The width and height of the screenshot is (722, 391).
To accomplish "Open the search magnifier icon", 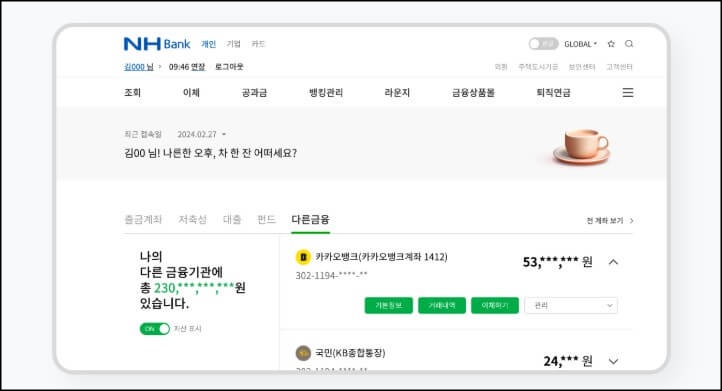I will (629, 44).
